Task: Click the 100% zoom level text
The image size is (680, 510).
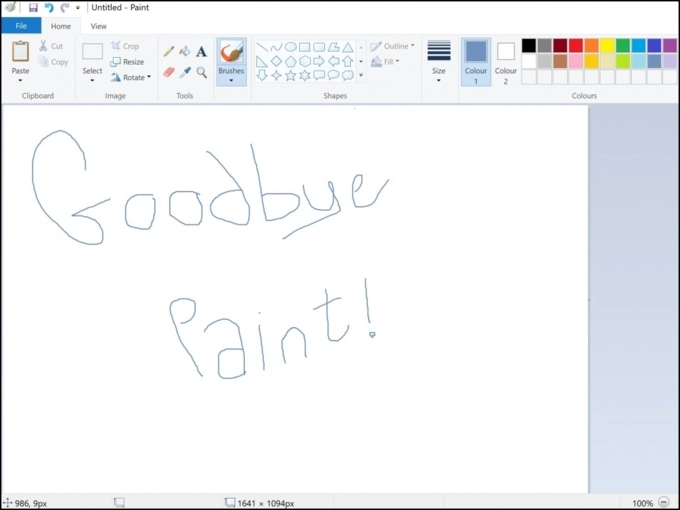Action: pyautogui.click(x=642, y=503)
